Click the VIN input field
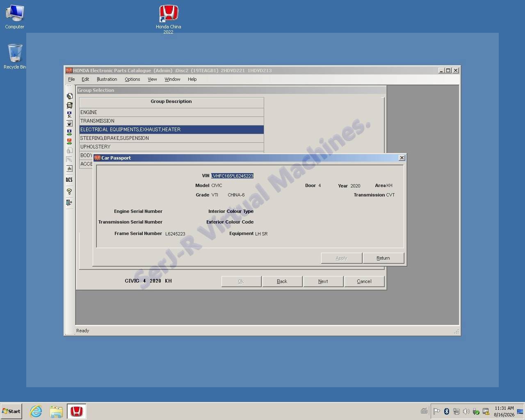 pyautogui.click(x=232, y=176)
